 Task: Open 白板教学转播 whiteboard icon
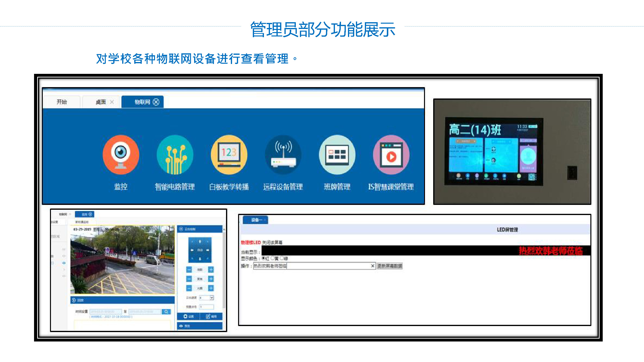pyautogui.click(x=229, y=155)
